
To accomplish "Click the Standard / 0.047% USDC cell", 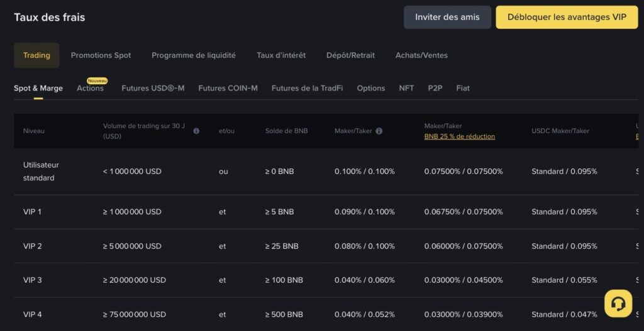I will click(x=564, y=315).
